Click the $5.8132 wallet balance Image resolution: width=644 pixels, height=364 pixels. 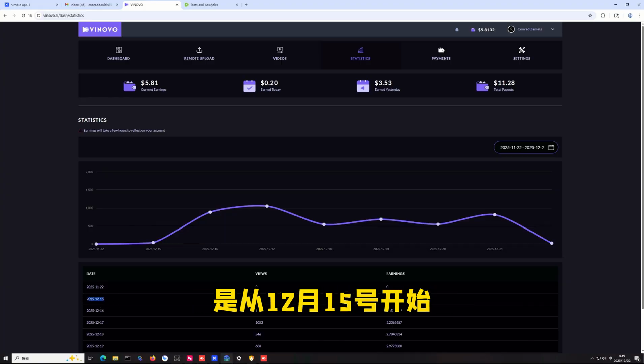[x=483, y=30]
